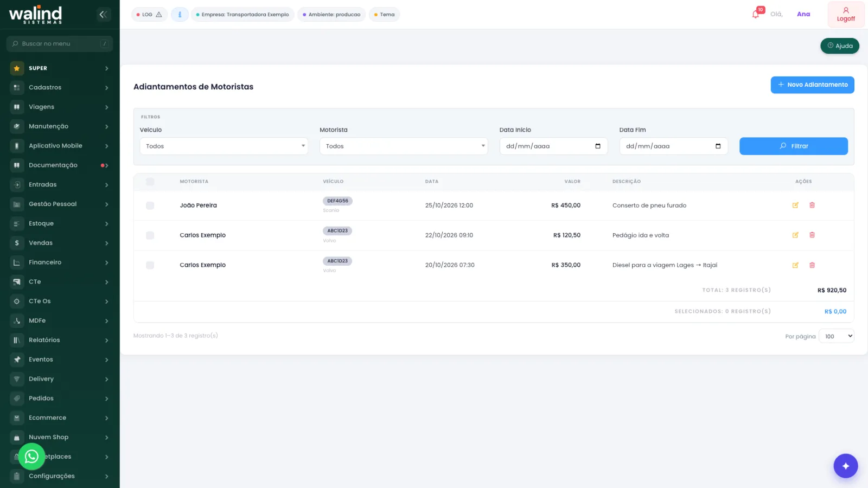Click the Vendas dollar icon
868x488 pixels.
click(x=17, y=243)
